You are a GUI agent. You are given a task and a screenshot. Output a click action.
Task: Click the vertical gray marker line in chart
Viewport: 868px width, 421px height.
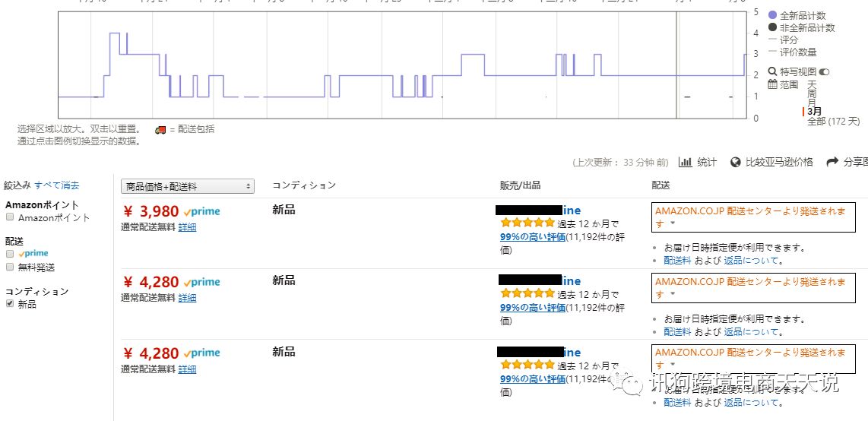(676, 65)
